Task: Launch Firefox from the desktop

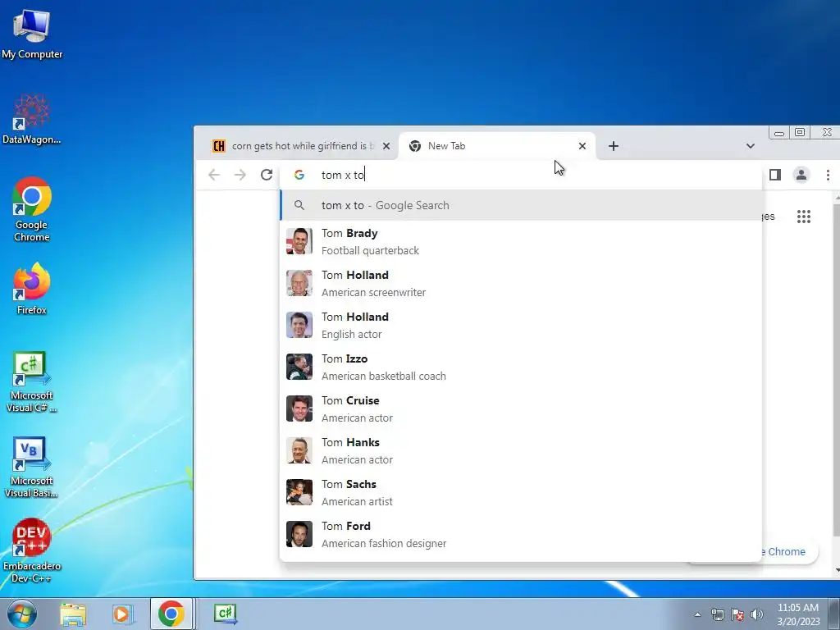Action: [32, 288]
